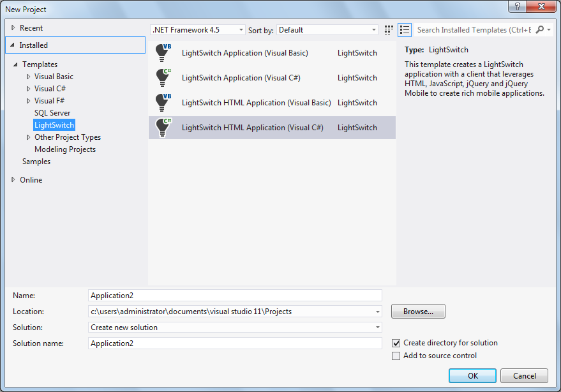Select Samples in the tree
This screenshot has width=561, height=392.
pyautogui.click(x=36, y=162)
